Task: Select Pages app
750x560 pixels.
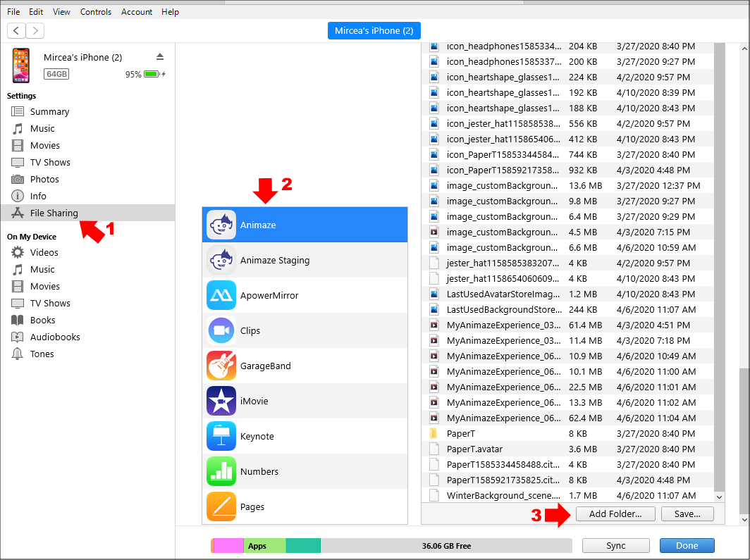Action: click(x=305, y=506)
